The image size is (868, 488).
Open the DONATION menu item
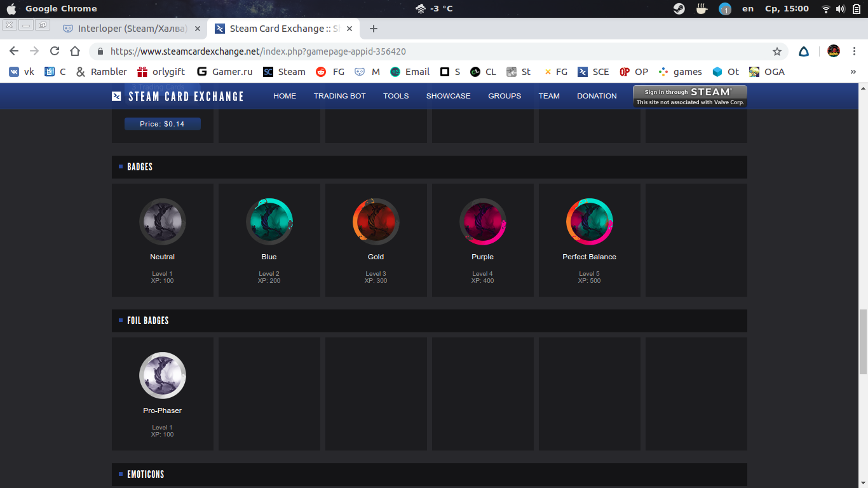(x=597, y=96)
